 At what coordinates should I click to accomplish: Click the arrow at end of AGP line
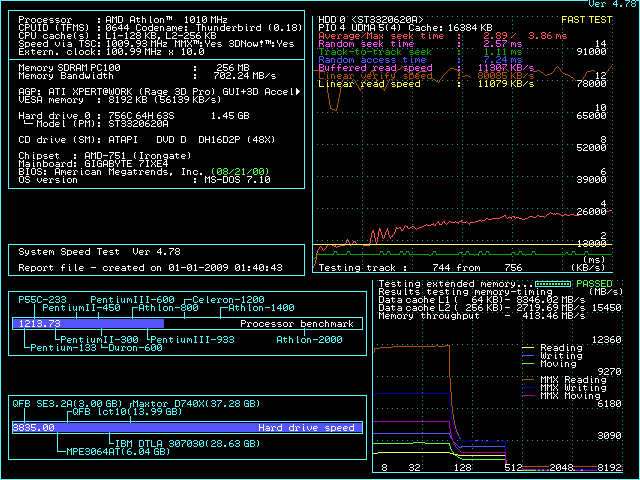pos(297,91)
